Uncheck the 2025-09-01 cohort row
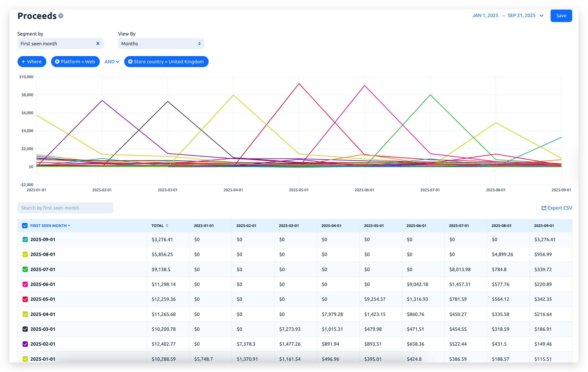 tap(25, 239)
